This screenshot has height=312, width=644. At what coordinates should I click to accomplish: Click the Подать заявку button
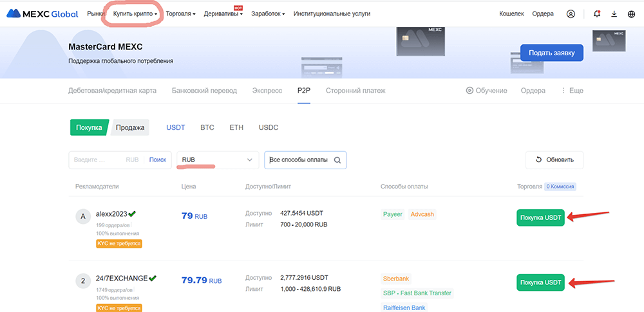tap(552, 53)
